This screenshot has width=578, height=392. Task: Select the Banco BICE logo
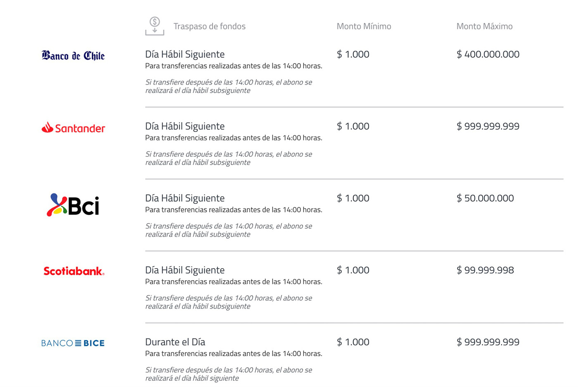point(73,343)
